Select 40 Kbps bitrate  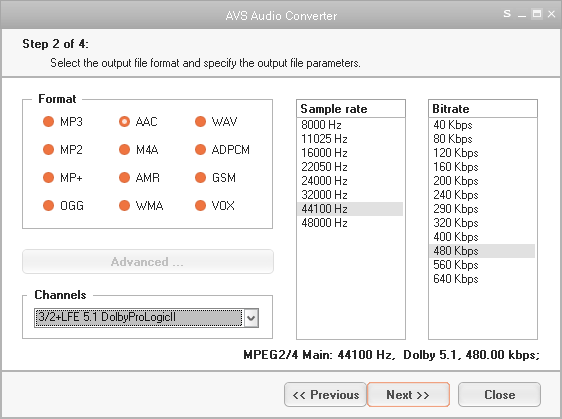pos(482,125)
